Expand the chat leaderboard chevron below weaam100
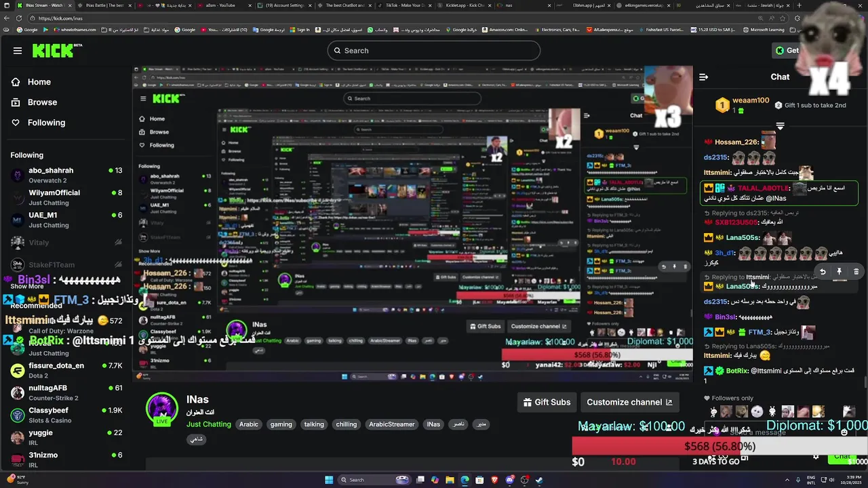 pyautogui.click(x=780, y=126)
